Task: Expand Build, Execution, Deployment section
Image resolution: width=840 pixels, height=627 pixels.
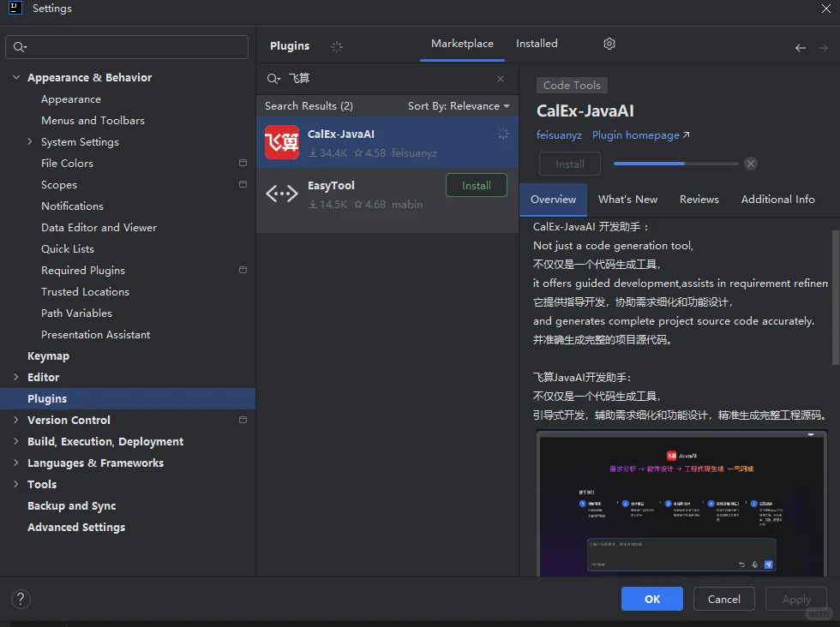Action: click(x=16, y=441)
